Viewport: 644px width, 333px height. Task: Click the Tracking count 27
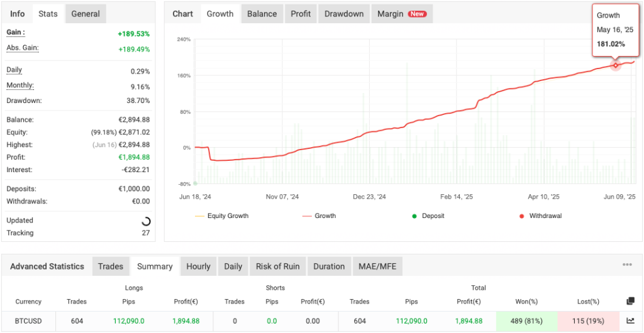pos(146,233)
